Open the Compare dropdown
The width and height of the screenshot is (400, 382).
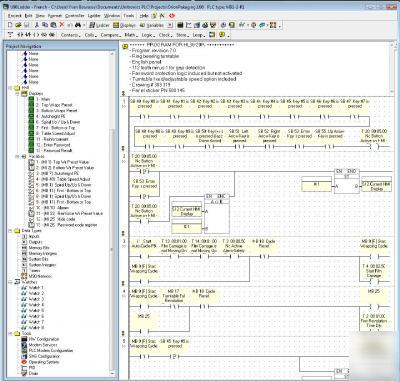111,35
